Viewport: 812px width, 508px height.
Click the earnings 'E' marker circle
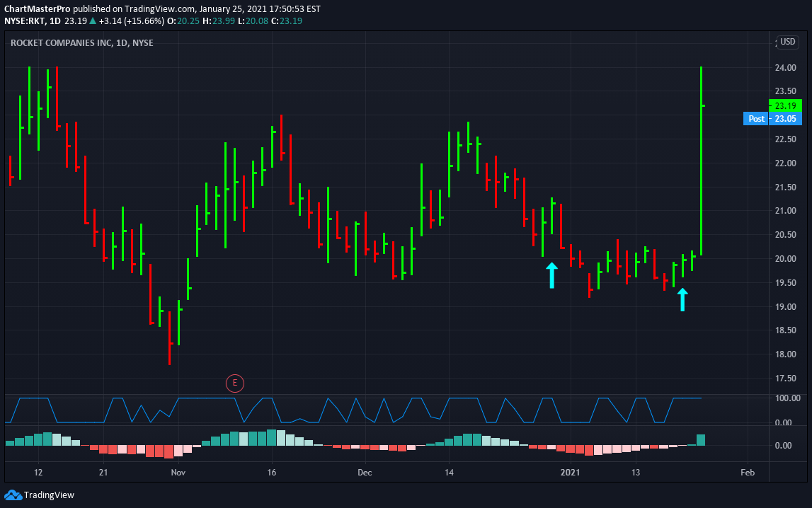(x=234, y=383)
